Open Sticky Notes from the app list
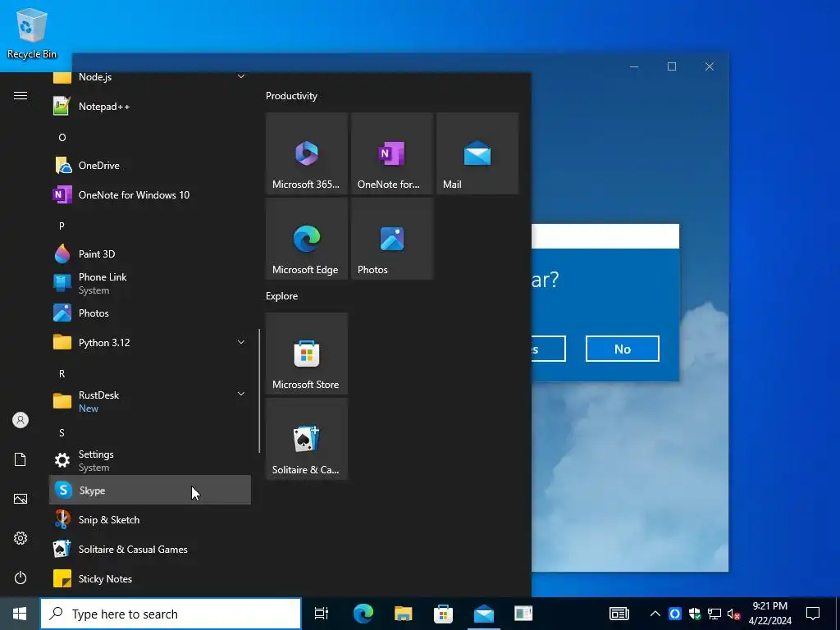Viewport: 840px width, 630px height. (150, 578)
